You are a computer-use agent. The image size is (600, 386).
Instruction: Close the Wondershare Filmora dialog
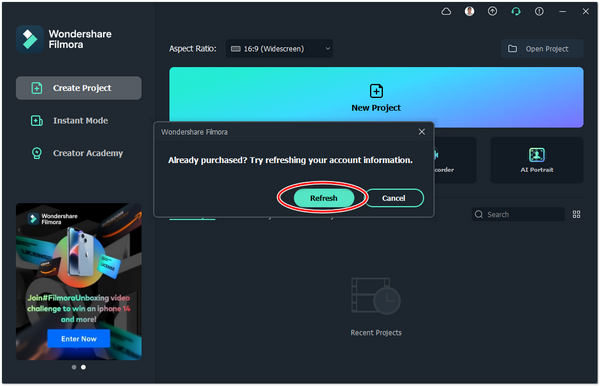(422, 132)
